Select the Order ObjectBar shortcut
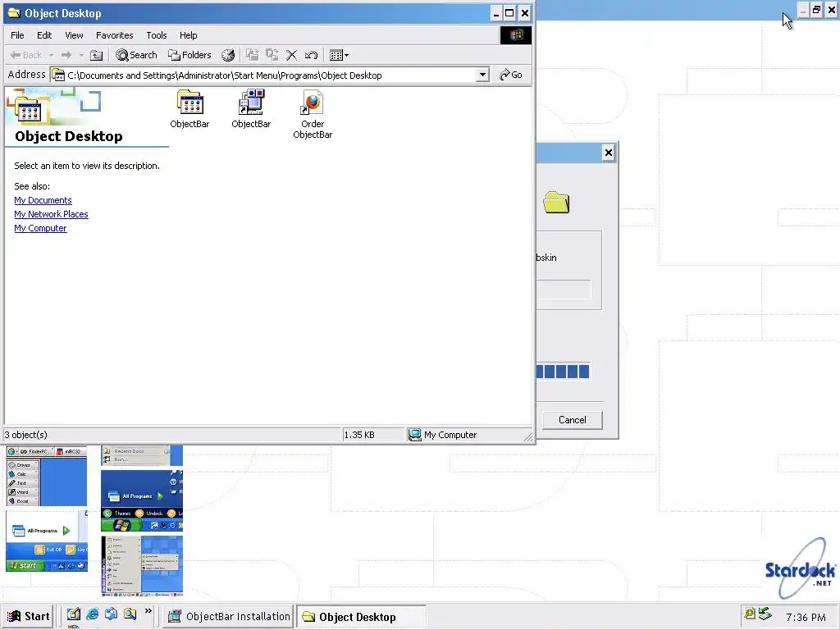Image resolution: width=840 pixels, height=630 pixels. [313, 115]
